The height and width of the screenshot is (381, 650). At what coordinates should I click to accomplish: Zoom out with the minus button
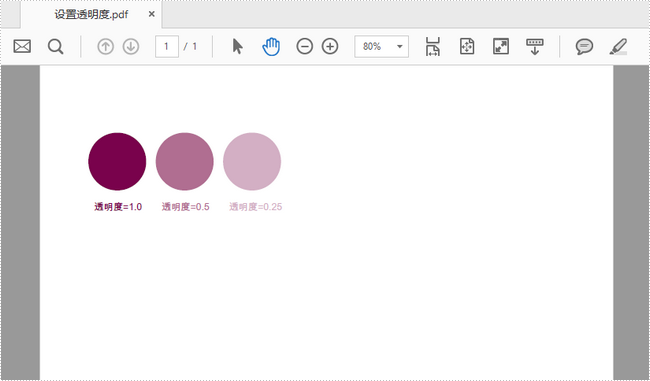click(305, 46)
